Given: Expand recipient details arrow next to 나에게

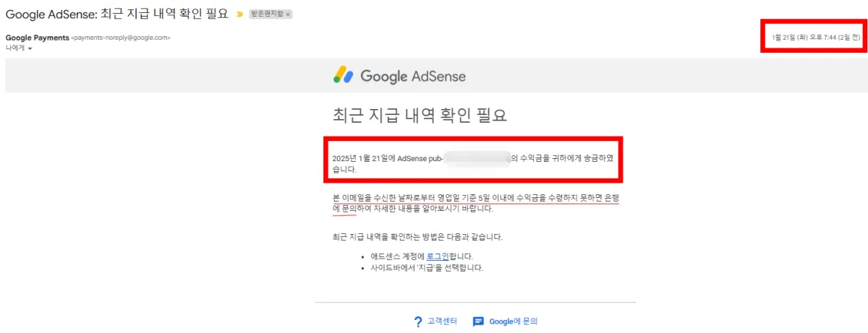Looking at the screenshot, I should (x=30, y=48).
